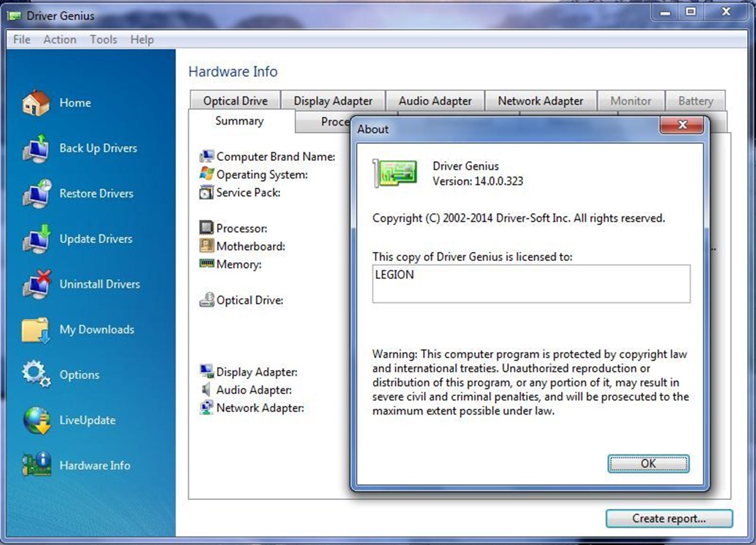
Task: Click the Service Pack icon
Action: coord(207,192)
